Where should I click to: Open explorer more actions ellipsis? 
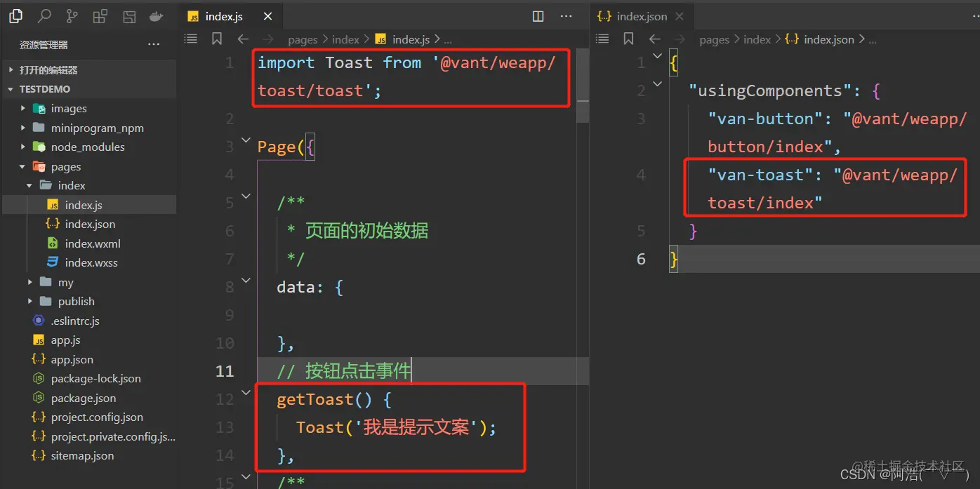154,43
